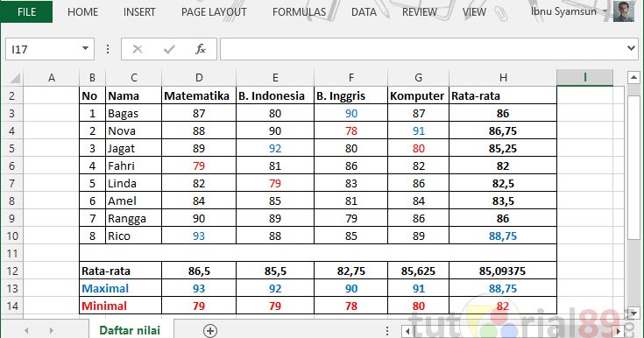Open the Ibnu Syamsun account dropdown

pos(569,11)
